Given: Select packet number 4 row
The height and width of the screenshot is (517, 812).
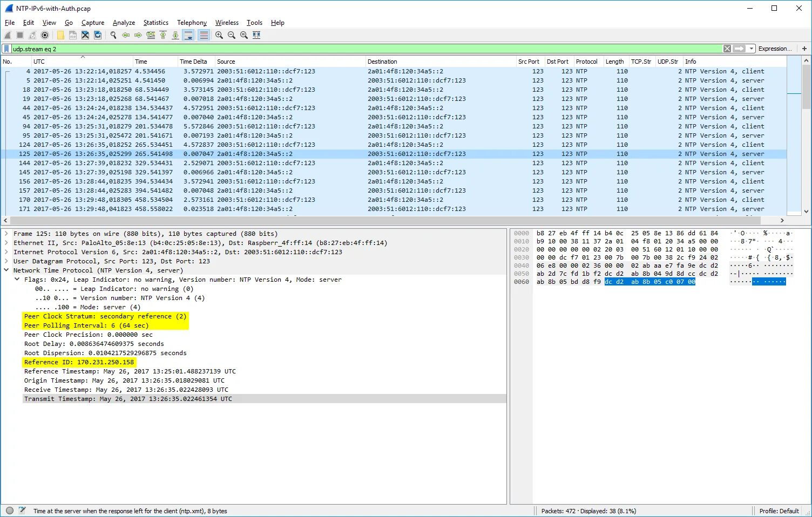Looking at the screenshot, I should pyautogui.click(x=394, y=71).
